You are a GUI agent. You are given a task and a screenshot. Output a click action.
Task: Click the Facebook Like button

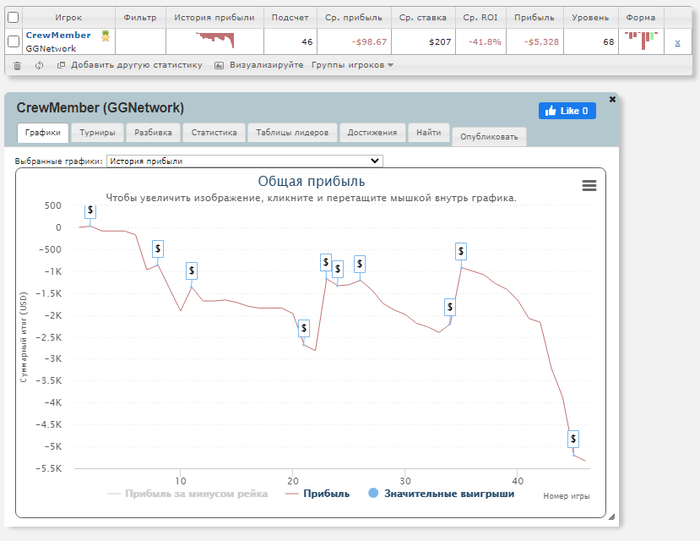tap(567, 111)
